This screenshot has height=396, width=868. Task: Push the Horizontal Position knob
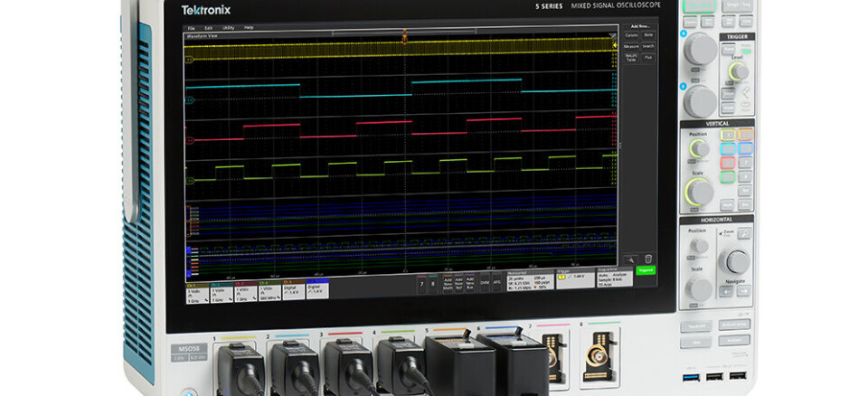[699, 245]
